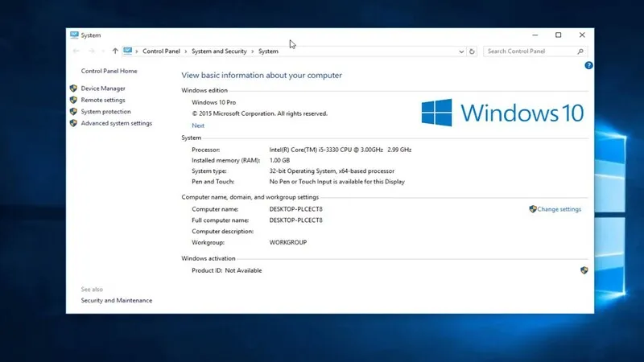Click the Forward navigation arrow
This screenshot has height=362, width=644.
[92, 51]
